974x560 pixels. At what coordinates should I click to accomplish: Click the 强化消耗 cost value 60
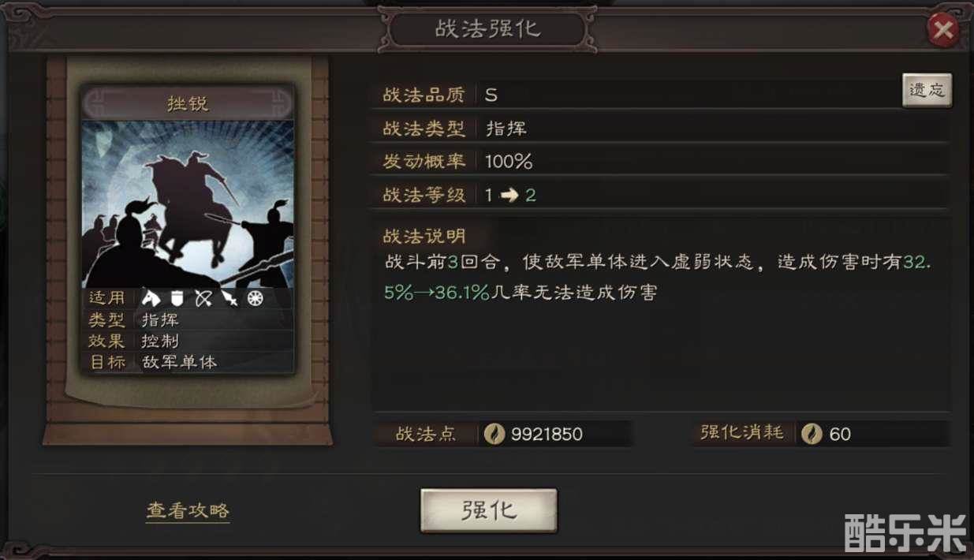(840, 434)
